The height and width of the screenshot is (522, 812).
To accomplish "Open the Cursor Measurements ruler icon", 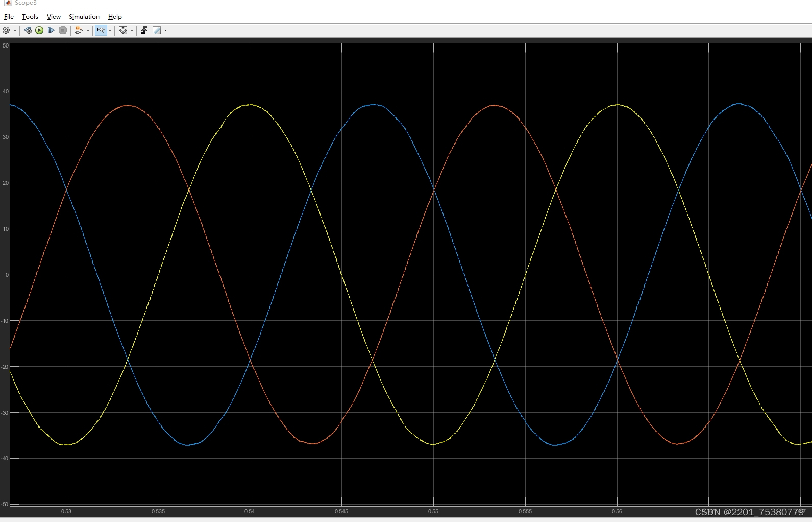I will pyautogui.click(x=157, y=31).
